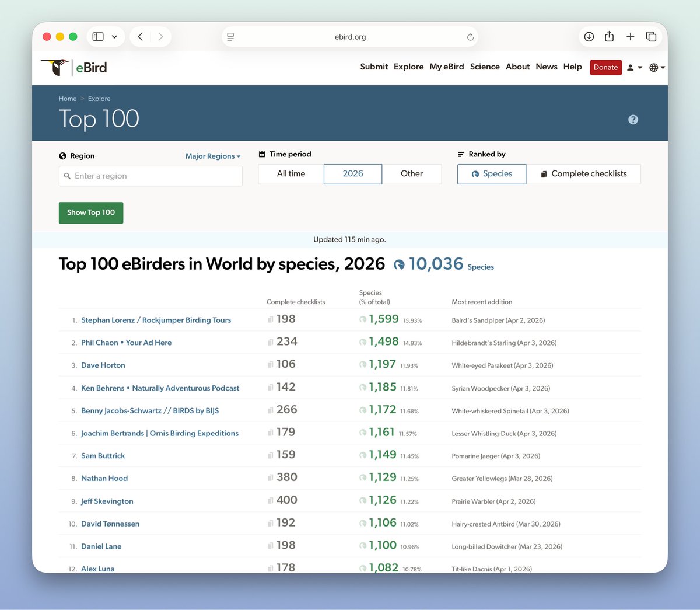Open Safari downloads icon
Viewport: 700px width, 610px height.
coord(589,37)
